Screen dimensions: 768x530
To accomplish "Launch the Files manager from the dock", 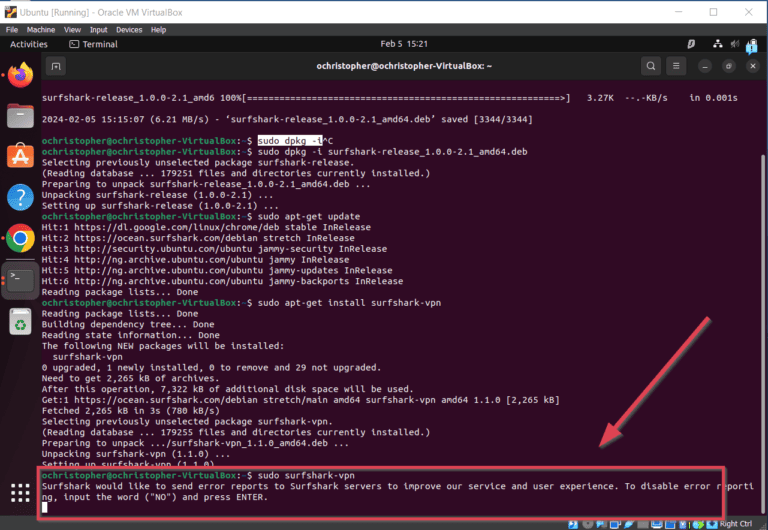I will click(x=20, y=115).
